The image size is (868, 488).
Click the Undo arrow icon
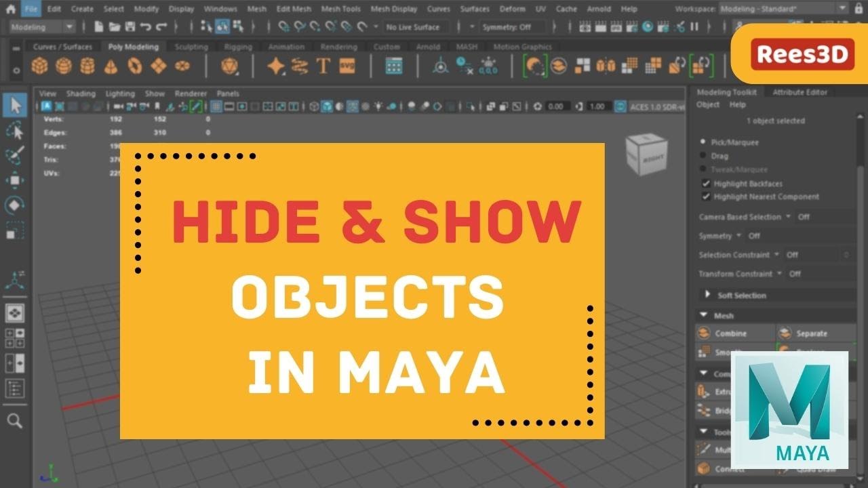[x=144, y=27]
